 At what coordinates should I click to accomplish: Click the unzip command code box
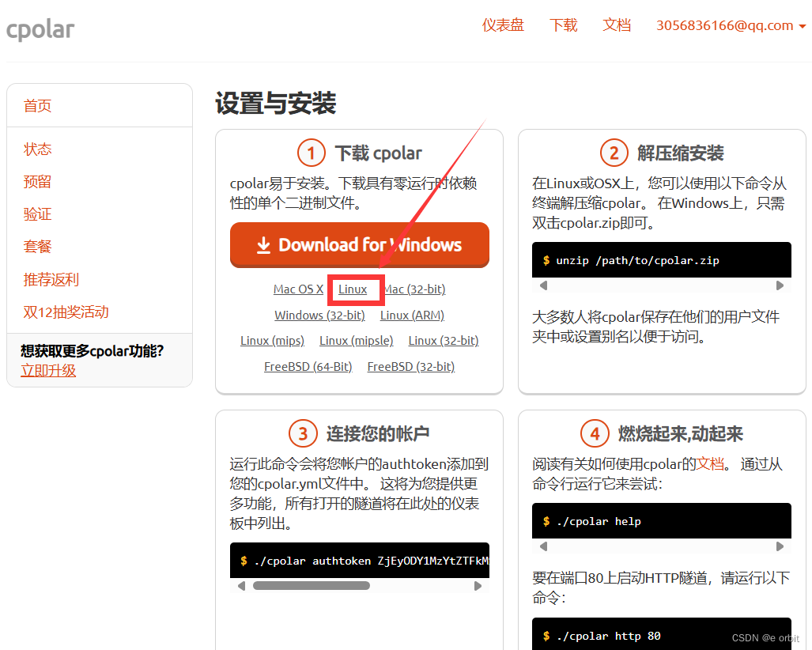[x=661, y=260]
